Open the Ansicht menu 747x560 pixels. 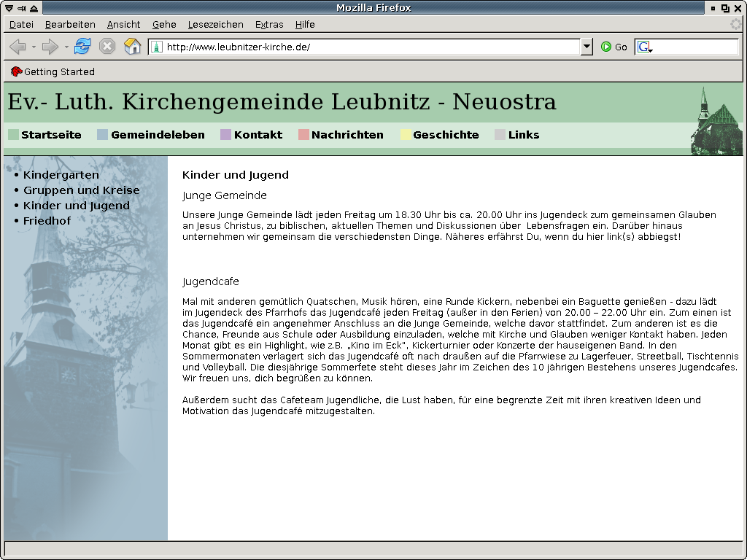(123, 24)
